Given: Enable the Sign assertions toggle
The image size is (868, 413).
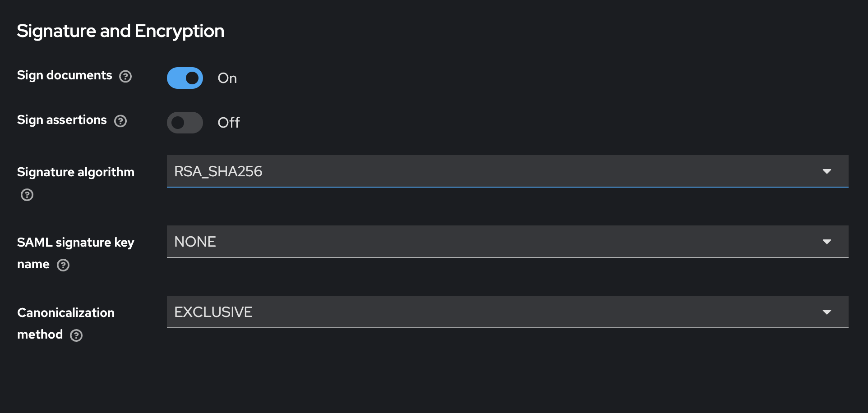Looking at the screenshot, I should tap(185, 122).
